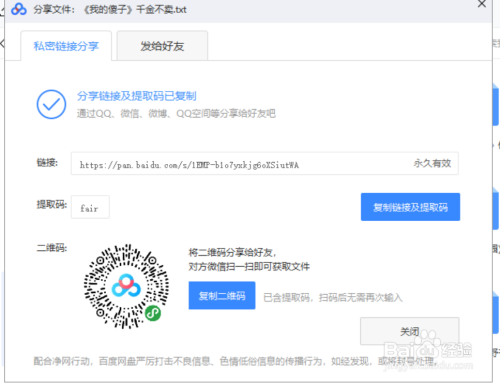The width and height of the screenshot is (500, 383).
Task: Click the 关闭 button
Action: pos(410,331)
